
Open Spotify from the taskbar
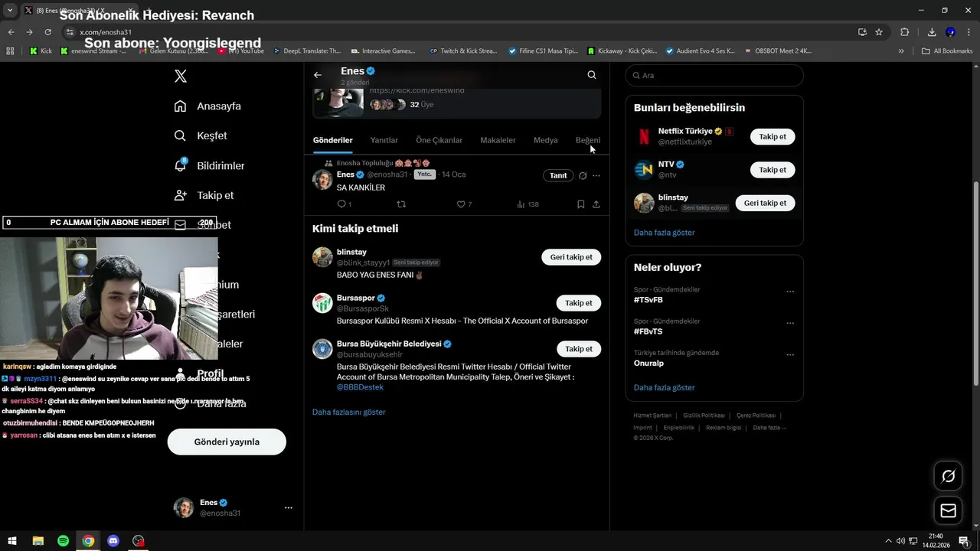63,541
